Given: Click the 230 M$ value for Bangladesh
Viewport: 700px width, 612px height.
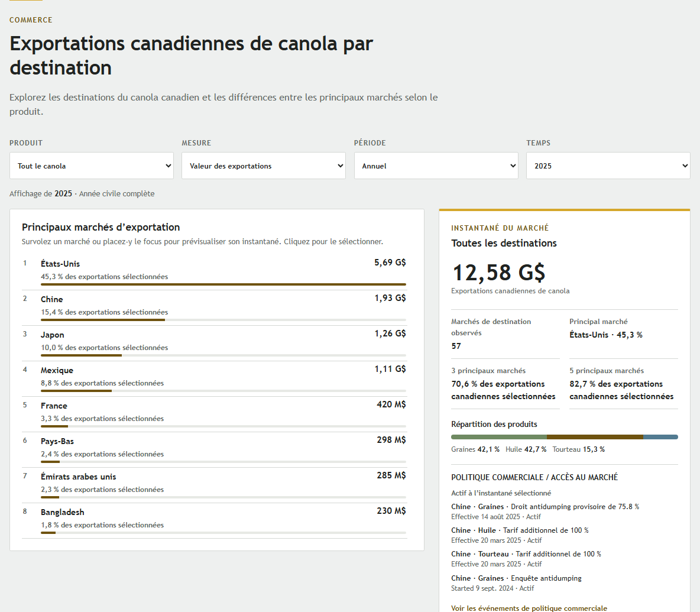Looking at the screenshot, I should point(391,511).
